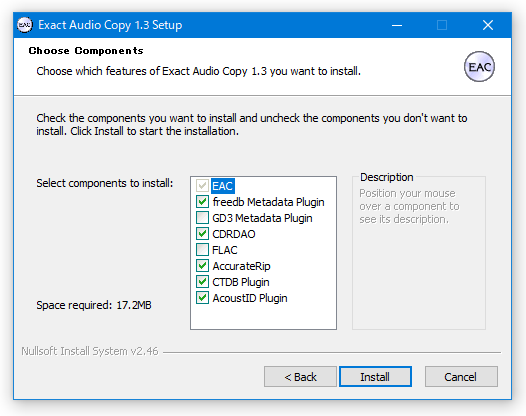Uncheck freedb Metadata Plugin checkbox
Image resolution: width=526 pixels, height=416 pixels.
coord(202,202)
